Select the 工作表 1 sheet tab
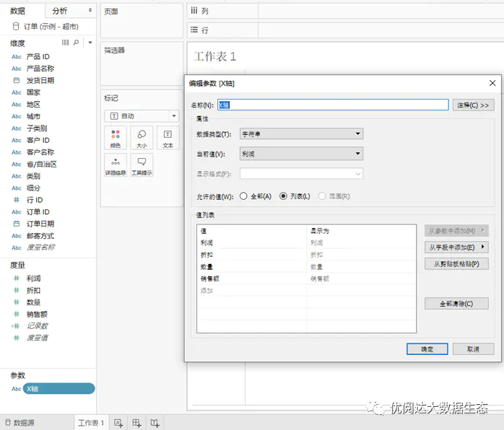 click(x=91, y=423)
